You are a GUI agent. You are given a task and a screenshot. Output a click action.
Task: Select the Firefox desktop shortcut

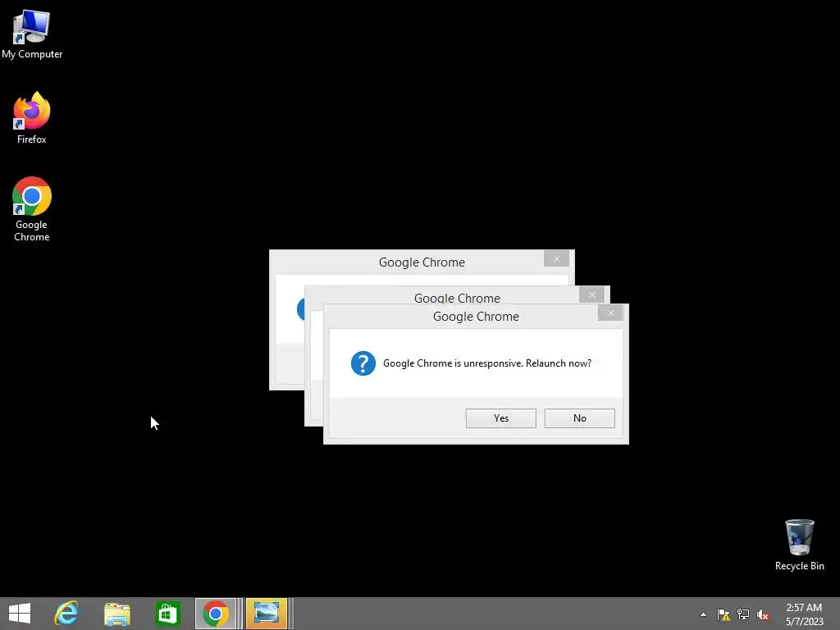point(32,118)
